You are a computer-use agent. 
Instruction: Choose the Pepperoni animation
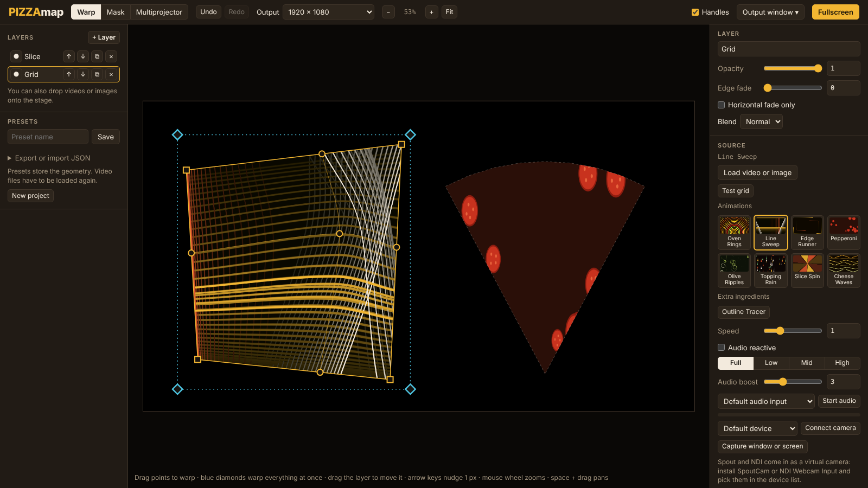click(x=844, y=233)
